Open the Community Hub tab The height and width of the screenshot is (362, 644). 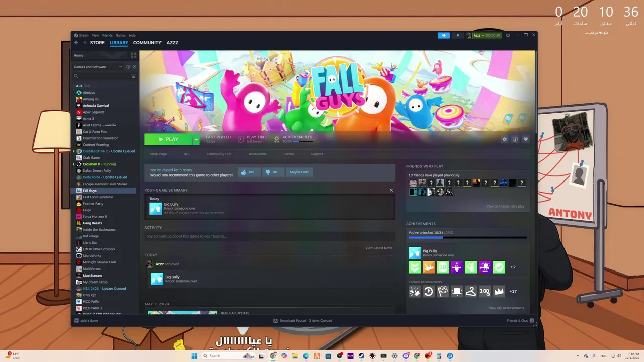click(x=219, y=154)
